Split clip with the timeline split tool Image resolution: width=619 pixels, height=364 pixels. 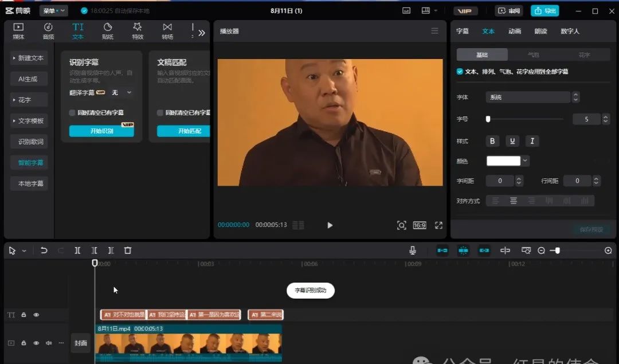[x=77, y=251]
